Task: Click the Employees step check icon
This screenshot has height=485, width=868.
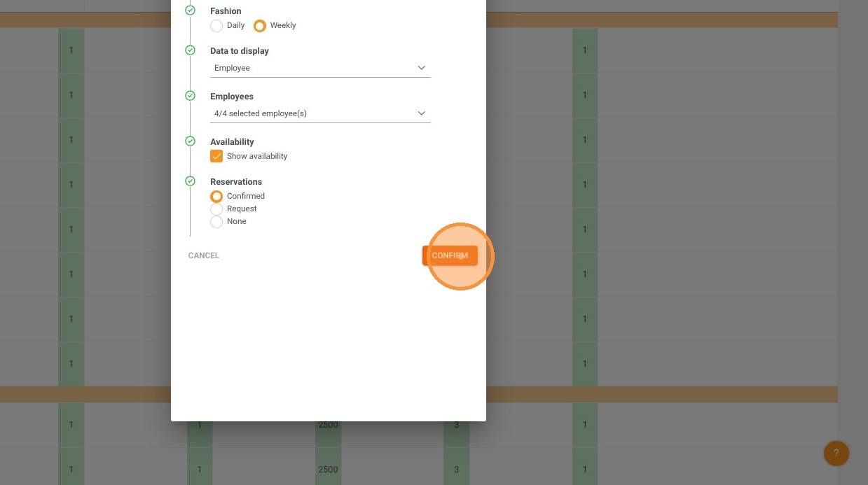Action: point(190,96)
